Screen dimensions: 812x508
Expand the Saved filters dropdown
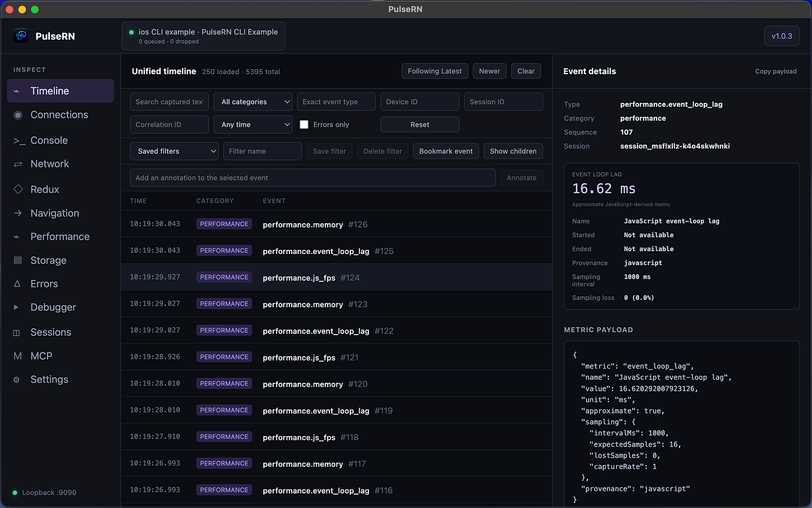pos(174,151)
